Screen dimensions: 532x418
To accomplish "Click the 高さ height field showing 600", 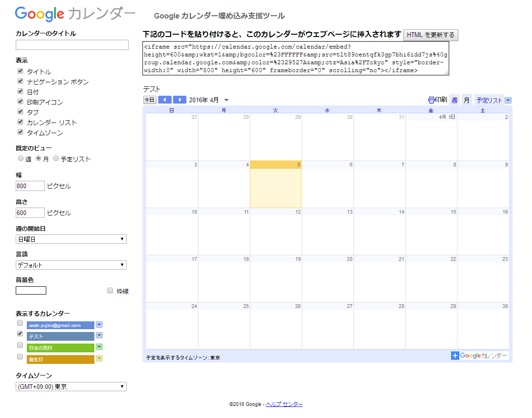I will (x=30, y=213).
